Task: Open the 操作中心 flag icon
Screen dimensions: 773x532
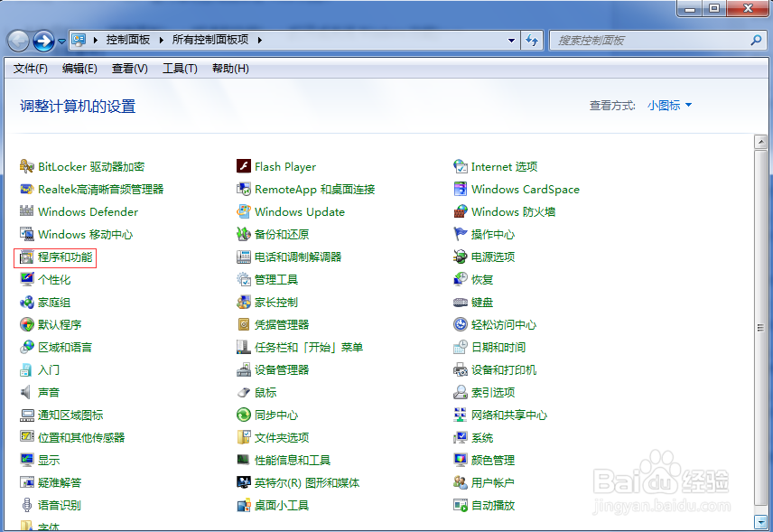Action: [x=461, y=234]
